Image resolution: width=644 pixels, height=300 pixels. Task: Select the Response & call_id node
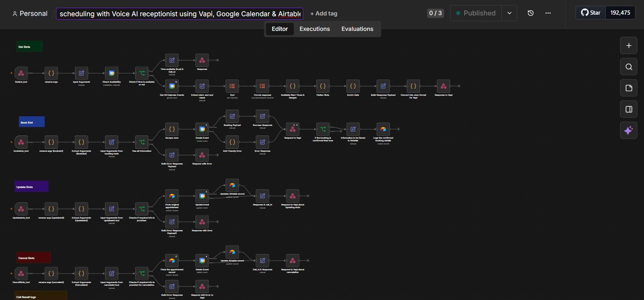[x=262, y=196]
